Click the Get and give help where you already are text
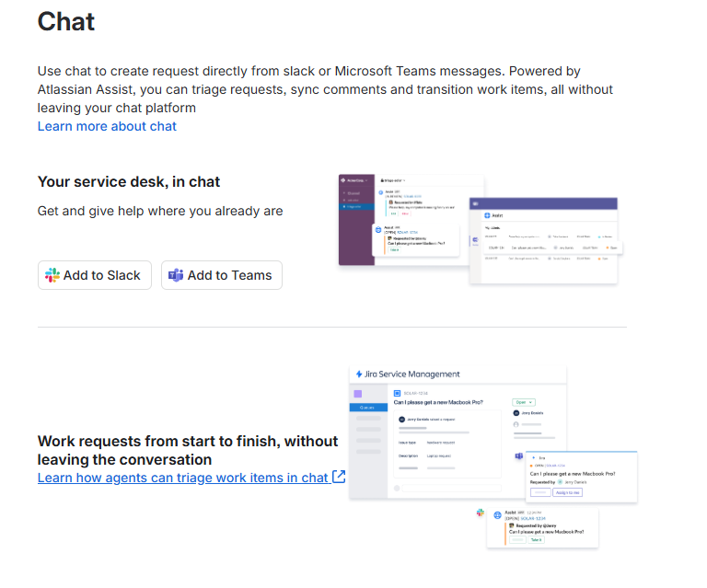707x588 pixels. point(160,211)
